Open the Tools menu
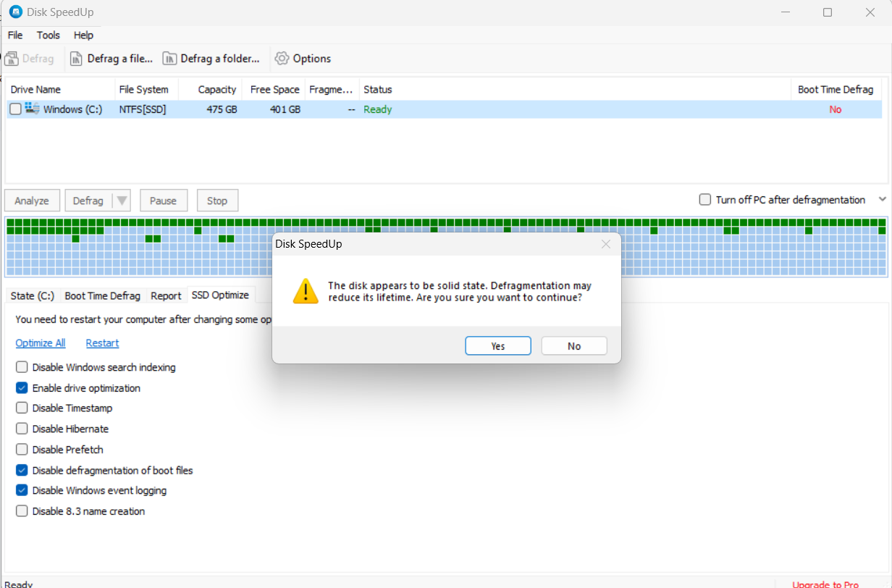The height and width of the screenshot is (588, 892). click(x=49, y=35)
